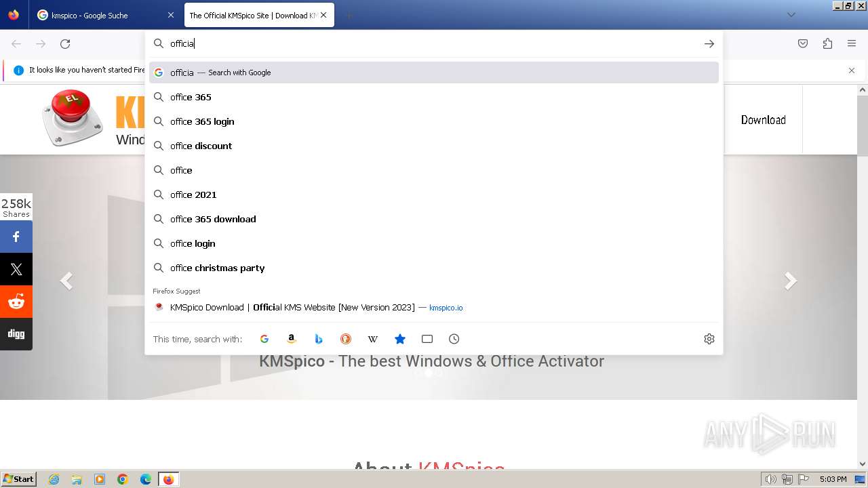Reload the current page
The width and height of the screenshot is (868, 488).
65,44
